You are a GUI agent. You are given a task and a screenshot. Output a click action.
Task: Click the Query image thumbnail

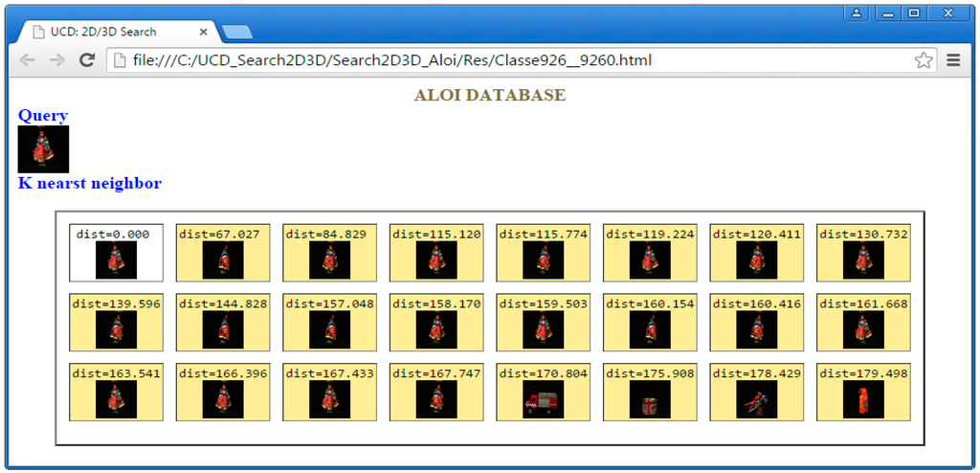tap(43, 149)
